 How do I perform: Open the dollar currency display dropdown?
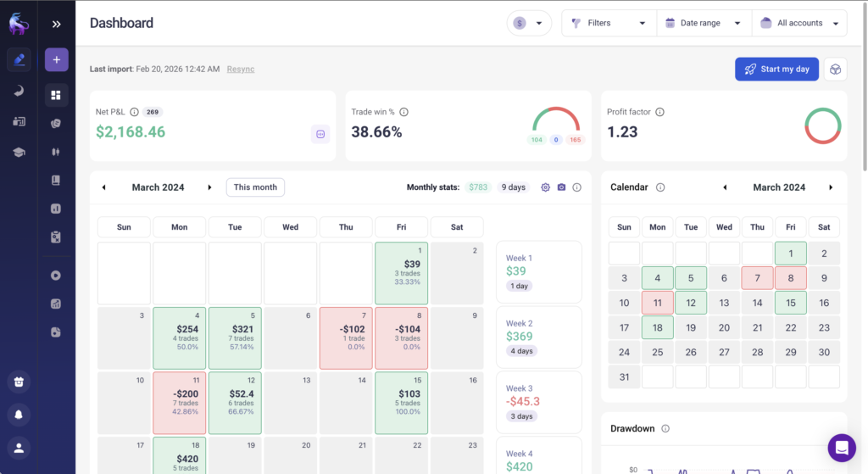point(529,23)
